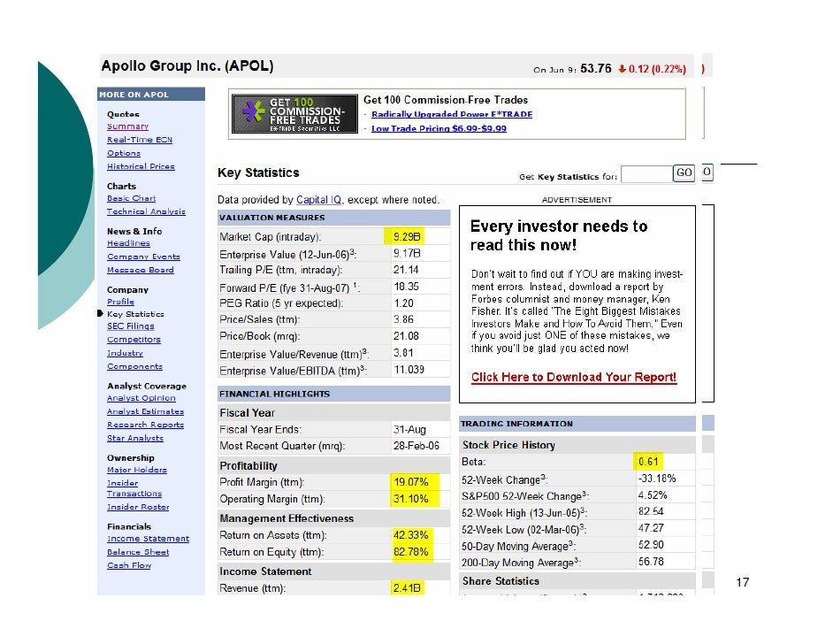
Task: Open Analyst Estimates link
Action: pos(146,411)
